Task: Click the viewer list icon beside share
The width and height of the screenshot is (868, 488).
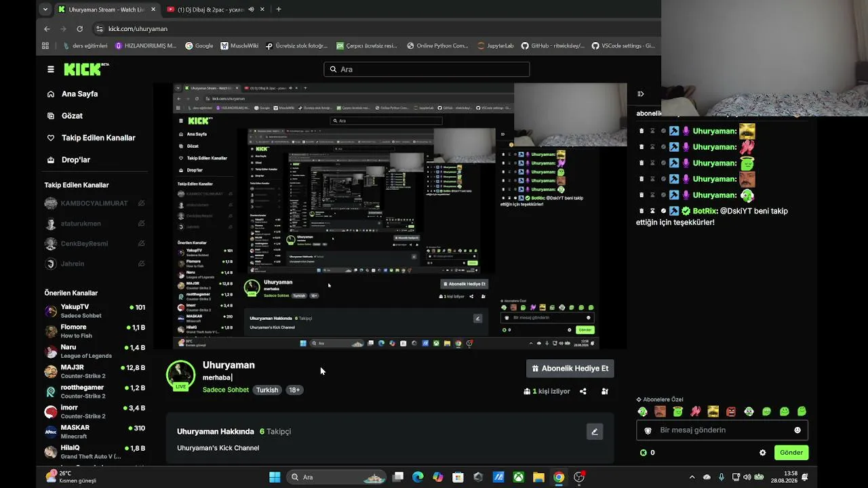Action: 605,391
